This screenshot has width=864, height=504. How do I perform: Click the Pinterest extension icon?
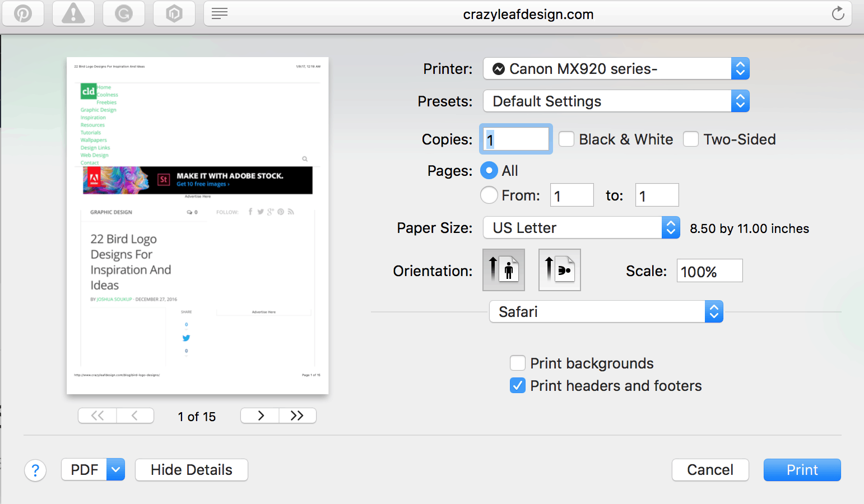23,13
